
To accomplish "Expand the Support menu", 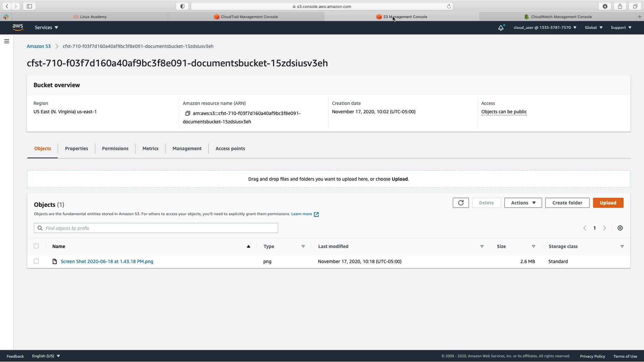I will point(621,28).
